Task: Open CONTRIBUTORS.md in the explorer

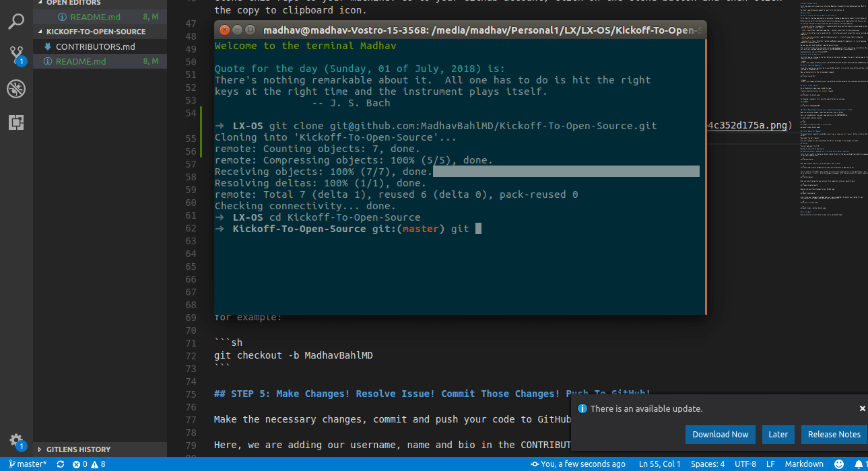Action: [95, 46]
